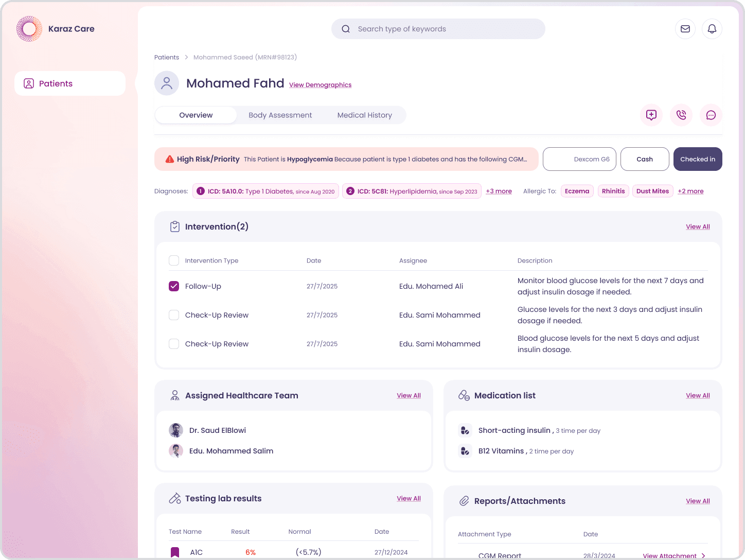Viewport: 745px width, 560px height.
Task: Click the search magnifier icon
Action: (346, 29)
